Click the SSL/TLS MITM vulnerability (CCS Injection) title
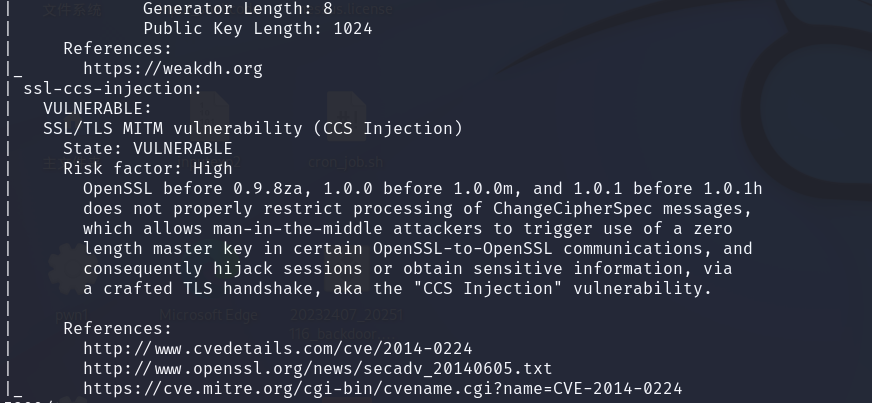The width and height of the screenshot is (872, 403). 252,128
